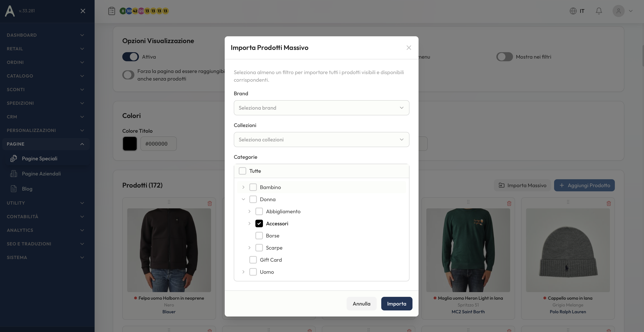This screenshot has height=332, width=644.
Task: Click the notifications bell icon
Action: click(599, 11)
